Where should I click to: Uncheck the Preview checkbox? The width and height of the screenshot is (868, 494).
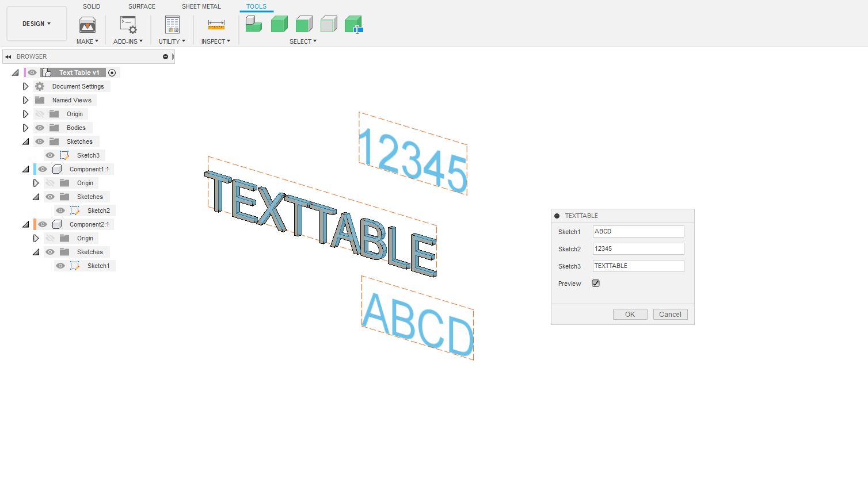click(x=596, y=284)
